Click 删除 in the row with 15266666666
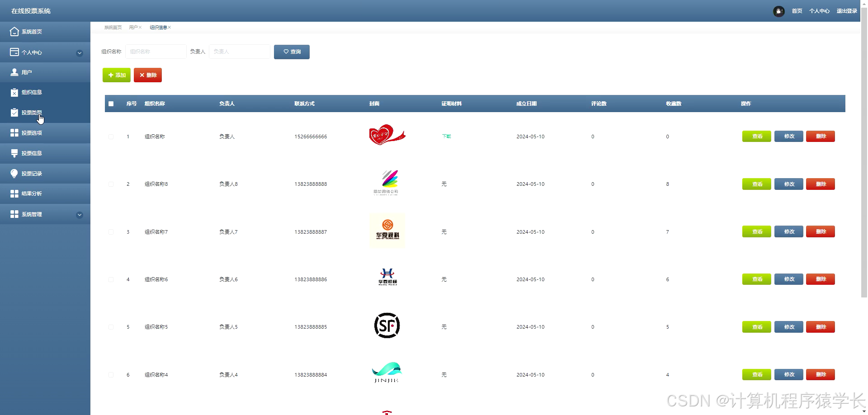This screenshot has width=868, height=415. tap(821, 136)
